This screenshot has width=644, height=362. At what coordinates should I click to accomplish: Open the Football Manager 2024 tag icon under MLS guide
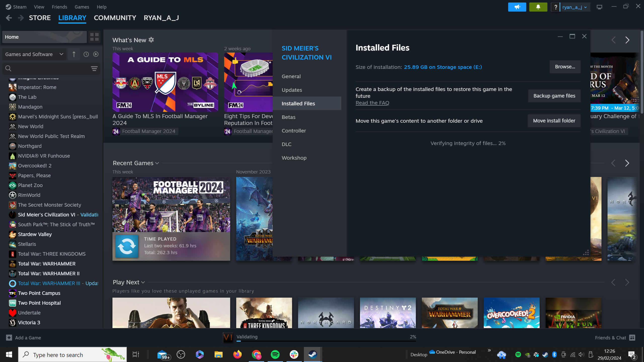[116, 131]
